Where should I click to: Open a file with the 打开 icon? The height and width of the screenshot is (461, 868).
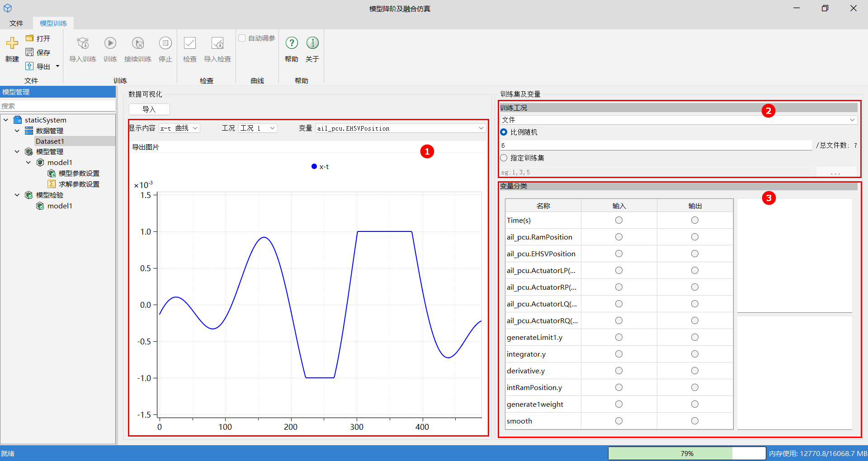point(30,38)
